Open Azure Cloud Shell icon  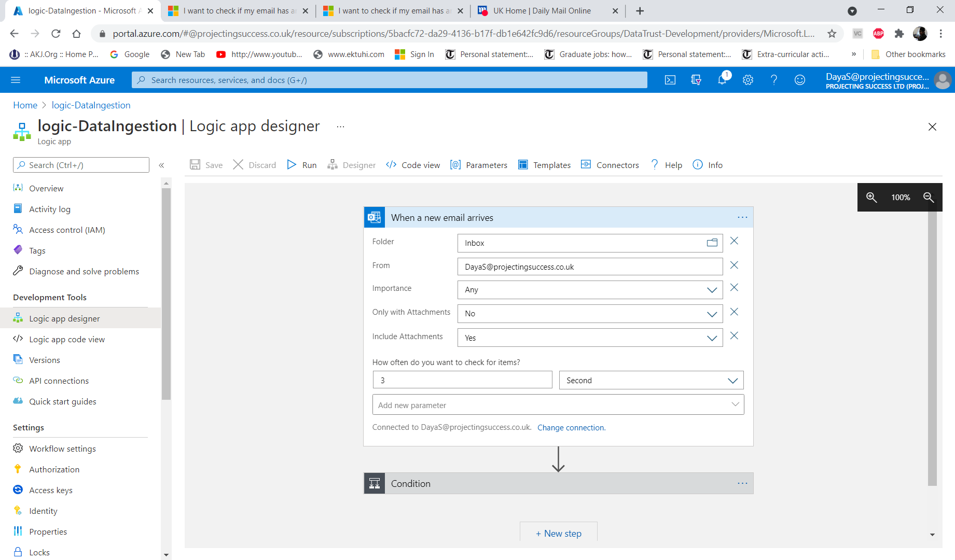pyautogui.click(x=670, y=80)
